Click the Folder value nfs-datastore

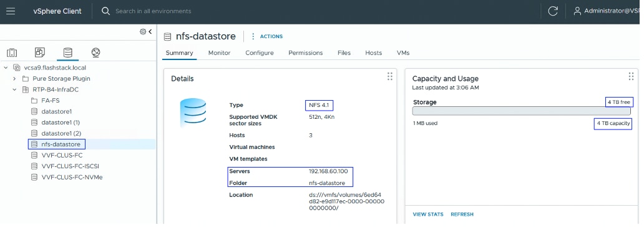click(x=327, y=183)
